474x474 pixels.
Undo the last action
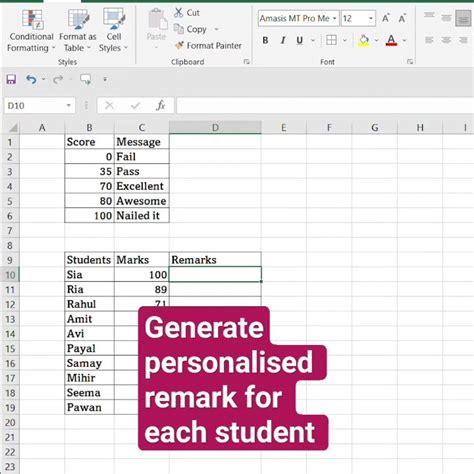pyautogui.click(x=31, y=79)
